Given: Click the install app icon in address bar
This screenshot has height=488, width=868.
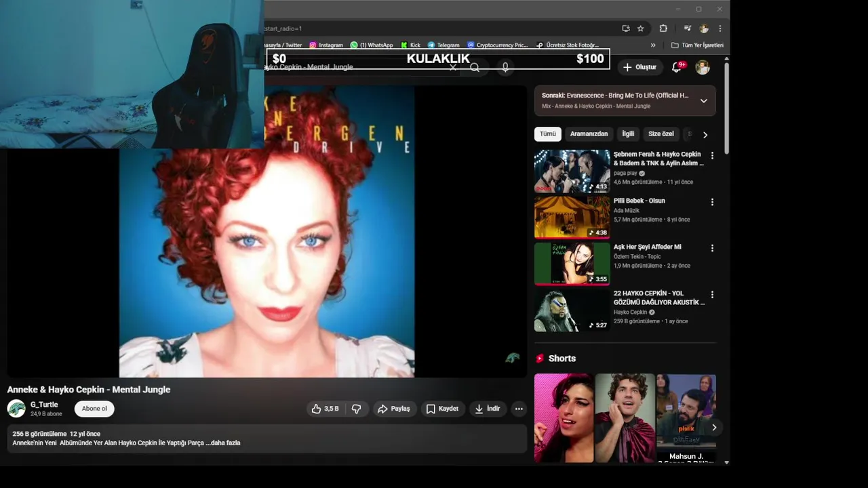Looking at the screenshot, I should 626,28.
